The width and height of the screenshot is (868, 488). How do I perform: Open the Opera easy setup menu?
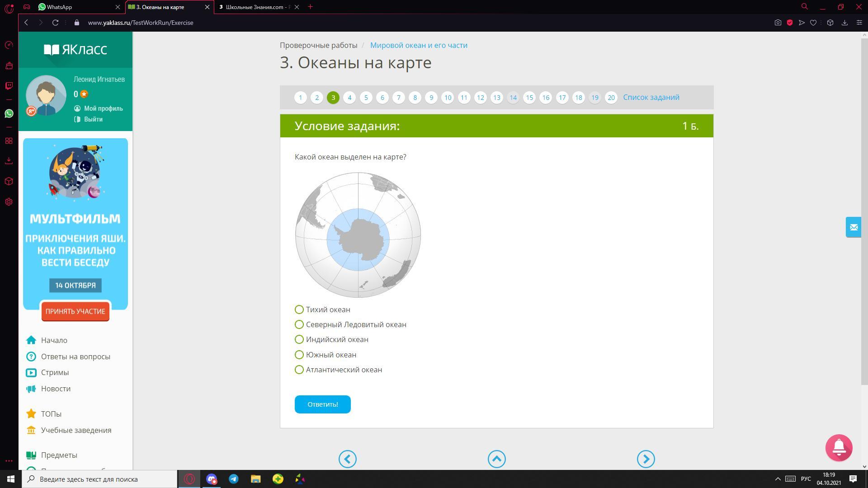click(859, 23)
